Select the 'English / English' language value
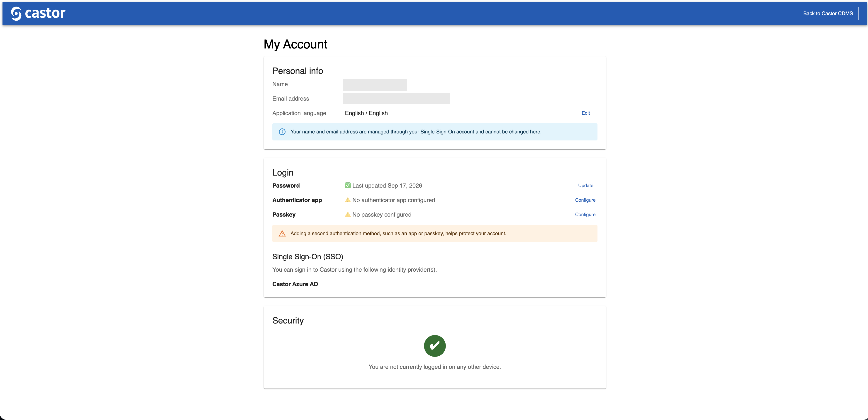This screenshot has height=420, width=868. [x=366, y=113]
